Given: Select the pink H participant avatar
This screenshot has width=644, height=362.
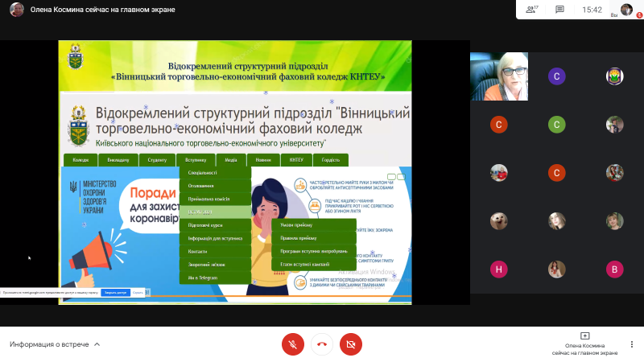Looking at the screenshot, I should click(x=499, y=269).
